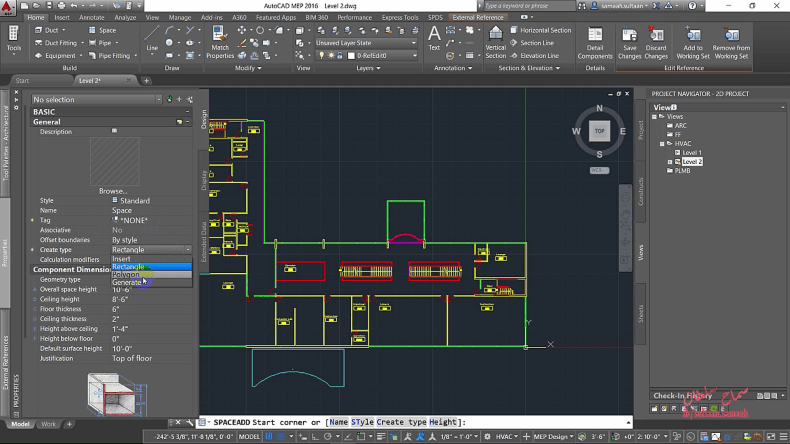Open the HVAC workspace dropdown in status bar

pos(506,436)
